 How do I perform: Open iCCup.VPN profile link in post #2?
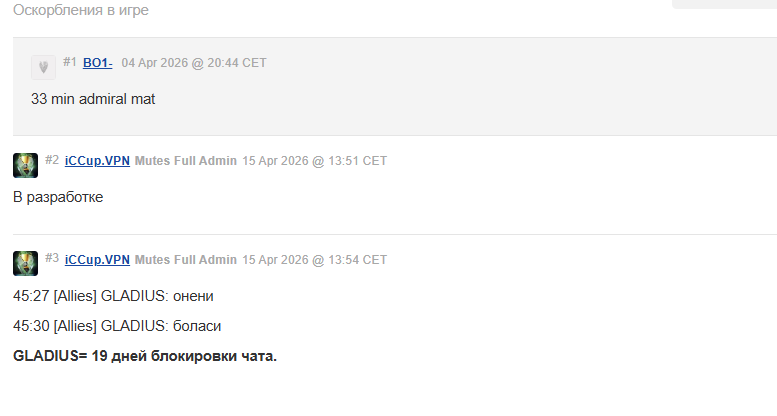click(97, 161)
